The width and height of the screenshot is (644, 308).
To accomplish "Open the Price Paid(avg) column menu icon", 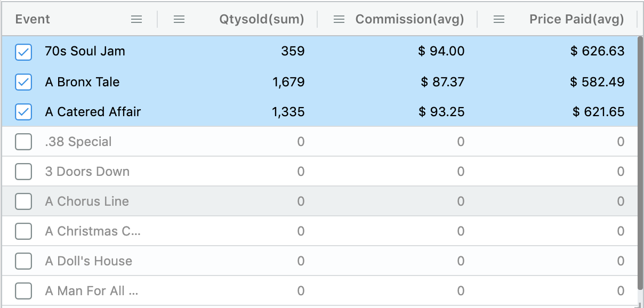I will pyautogui.click(x=499, y=19).
